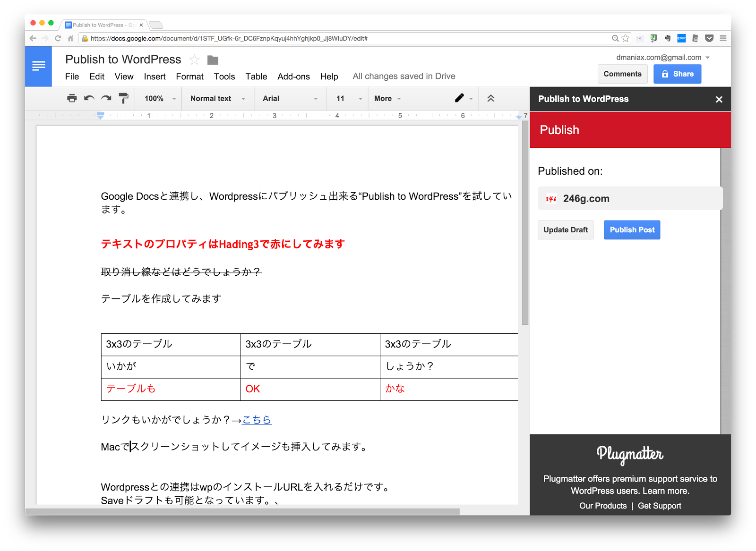
Task: Open the green monitor extension icon
Action: (x=653, y=38)
